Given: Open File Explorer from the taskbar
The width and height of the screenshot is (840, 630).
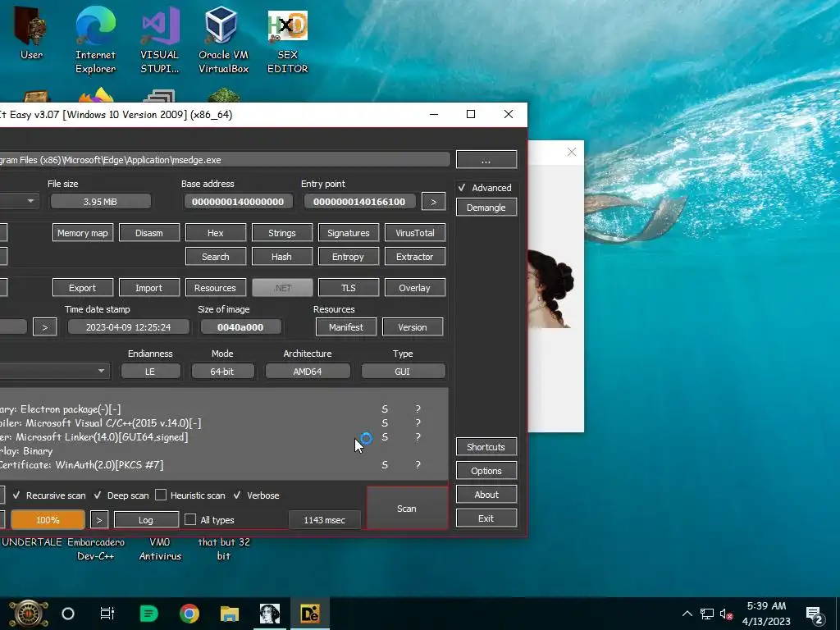Looking at the screenshot, I should point(230,614).
